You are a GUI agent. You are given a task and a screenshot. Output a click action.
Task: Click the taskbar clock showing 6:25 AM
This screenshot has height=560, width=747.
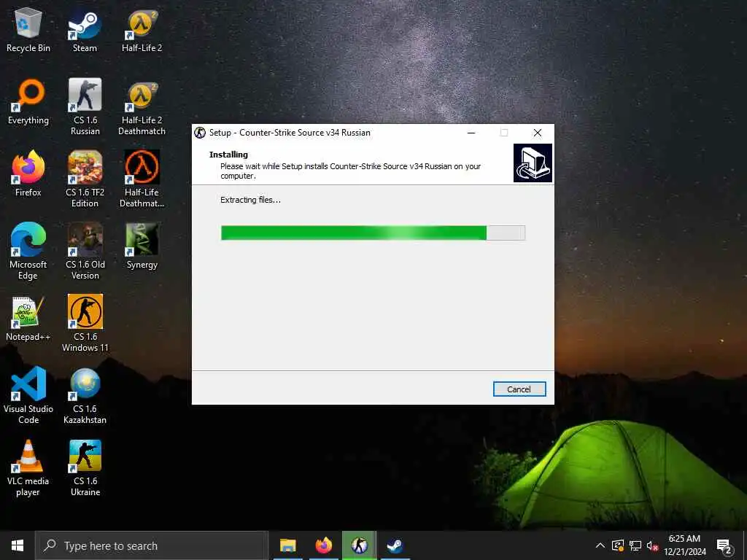click(684, 545)
